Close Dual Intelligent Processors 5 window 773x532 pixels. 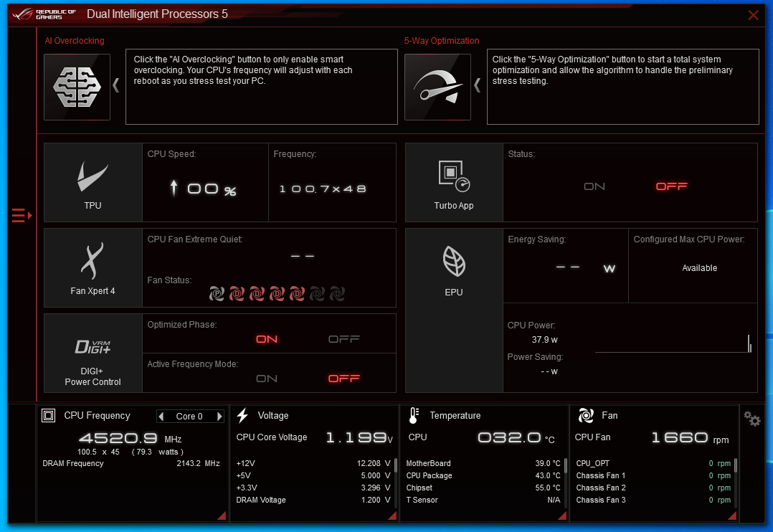click(753, 15)
